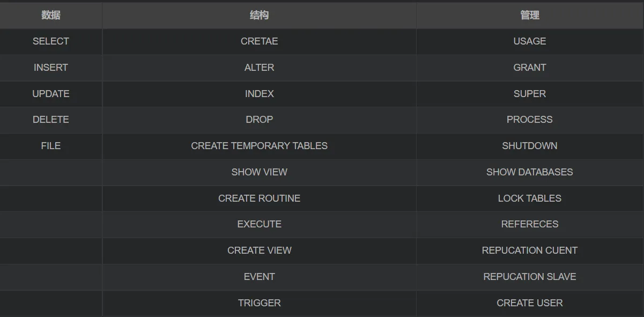644x317 pixels.
Task: Select the FILE cell
Action: click(x=51, y=146)
